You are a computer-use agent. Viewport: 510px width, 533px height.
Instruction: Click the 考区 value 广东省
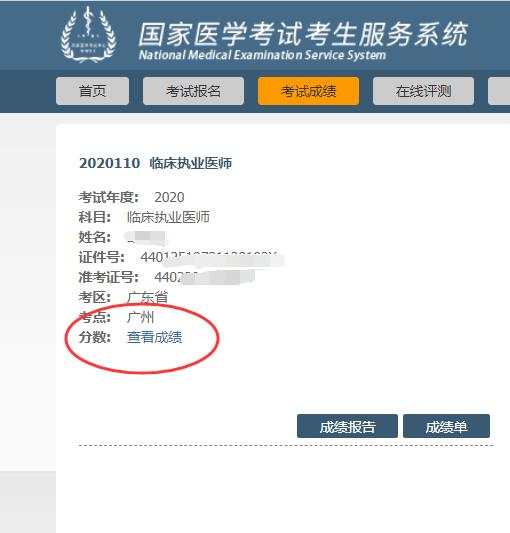point(148,297)
